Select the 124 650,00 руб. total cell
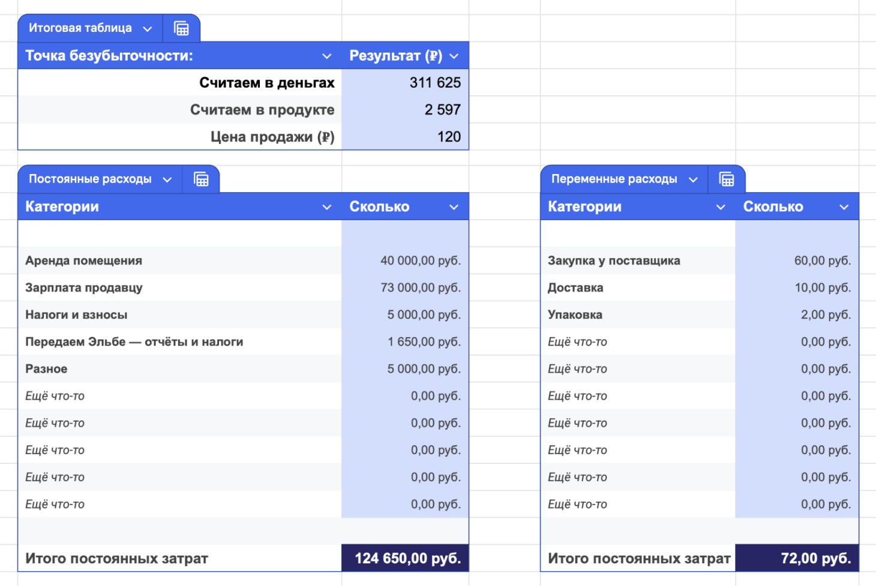The height and width of the screenshot is (588, 876). (405, 558)
